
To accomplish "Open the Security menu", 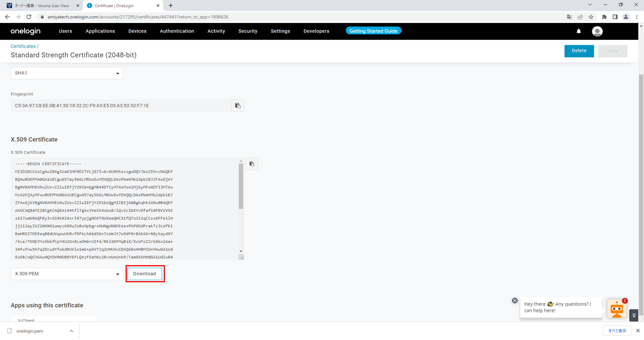I will (248, 31).
